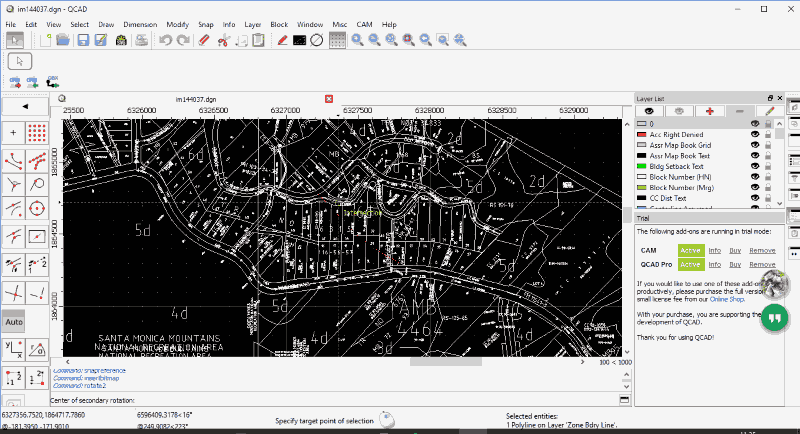Close the im144037.dgn document tab
800x434 pixels.
(x=329, y=99)
